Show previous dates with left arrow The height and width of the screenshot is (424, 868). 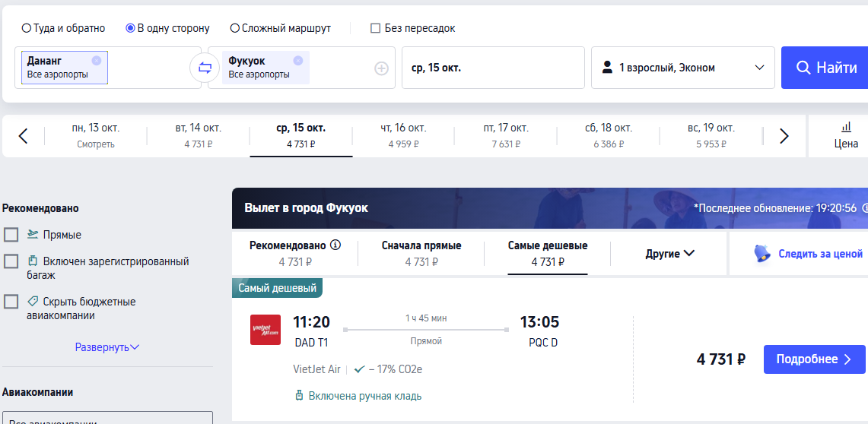click(23, 136)
